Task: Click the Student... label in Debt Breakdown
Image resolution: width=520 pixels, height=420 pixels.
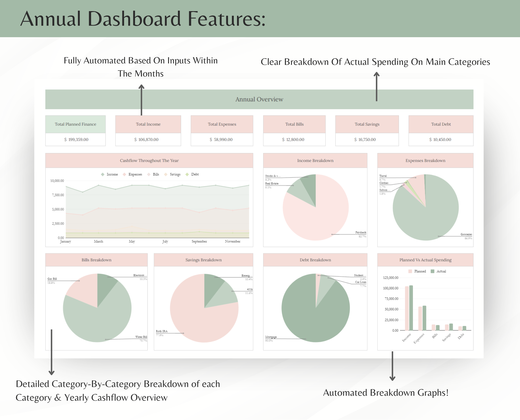Action: click(360, 275)
